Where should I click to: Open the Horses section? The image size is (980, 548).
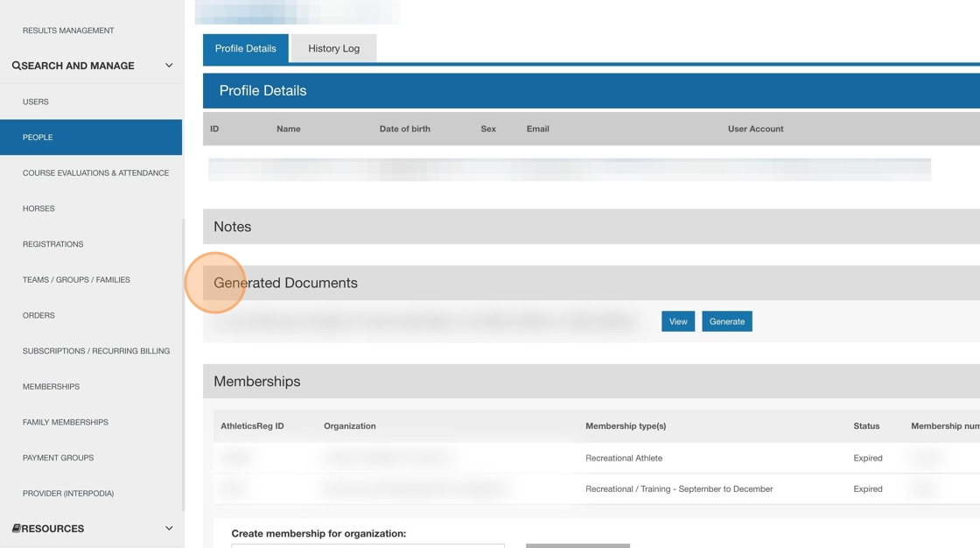coord(38,208)
